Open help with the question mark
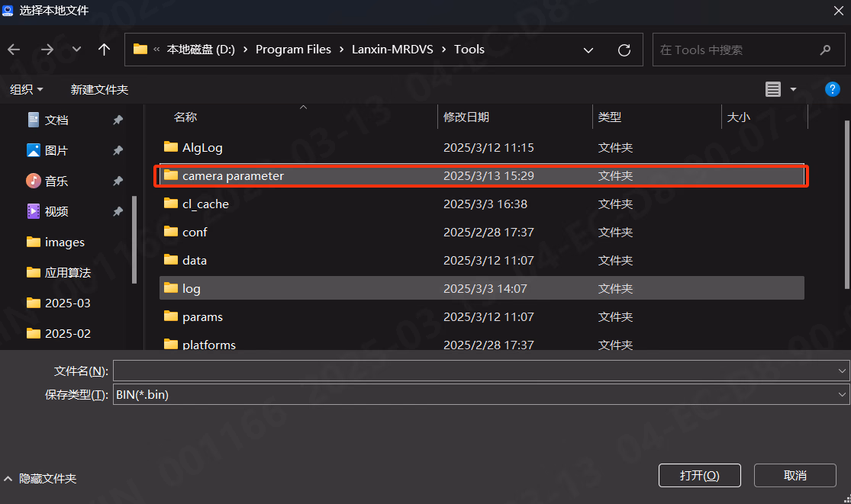Image resolution: width=851 pixels, height=504 pixels. tap(832, 89)
